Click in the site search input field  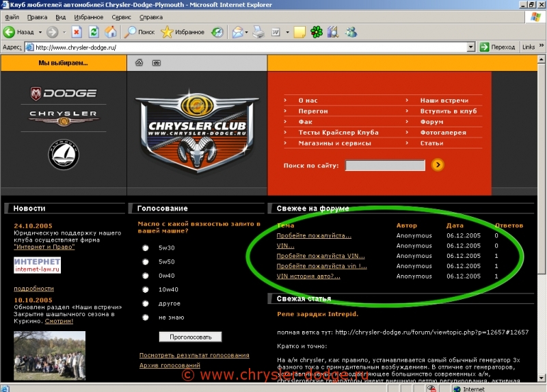click(385, 166)
